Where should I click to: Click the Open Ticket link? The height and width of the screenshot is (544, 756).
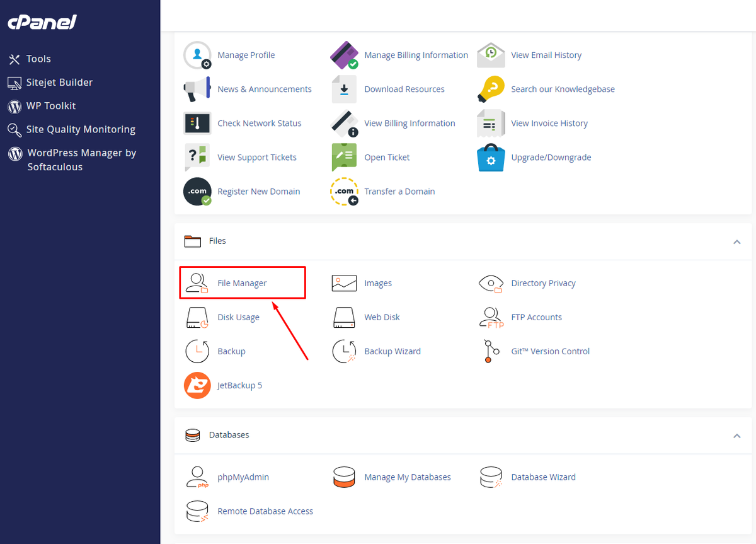point(387,158)
